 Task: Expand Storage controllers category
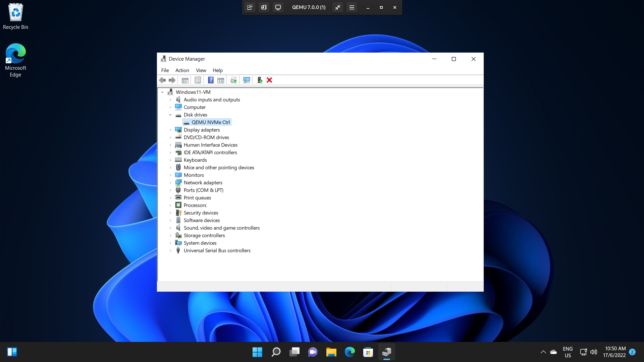coord(170,236)
